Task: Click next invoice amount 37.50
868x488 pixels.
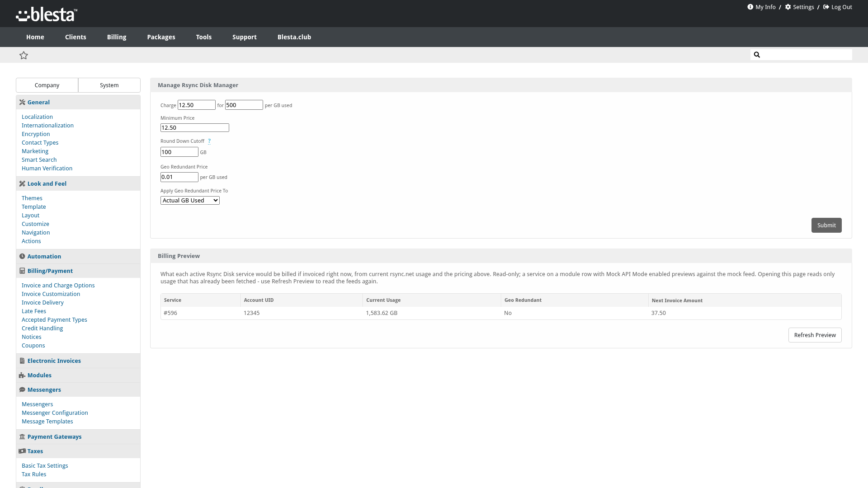Action: [x=658, y=313]
